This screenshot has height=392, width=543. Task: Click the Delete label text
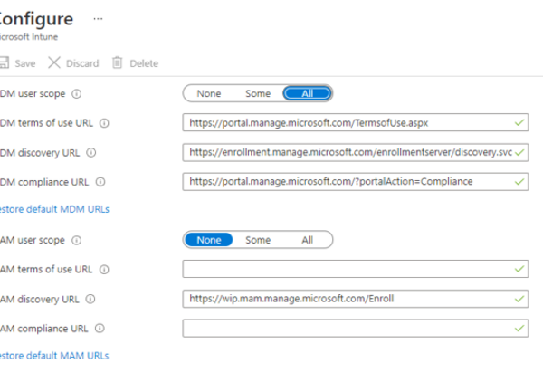click(144, 63)
